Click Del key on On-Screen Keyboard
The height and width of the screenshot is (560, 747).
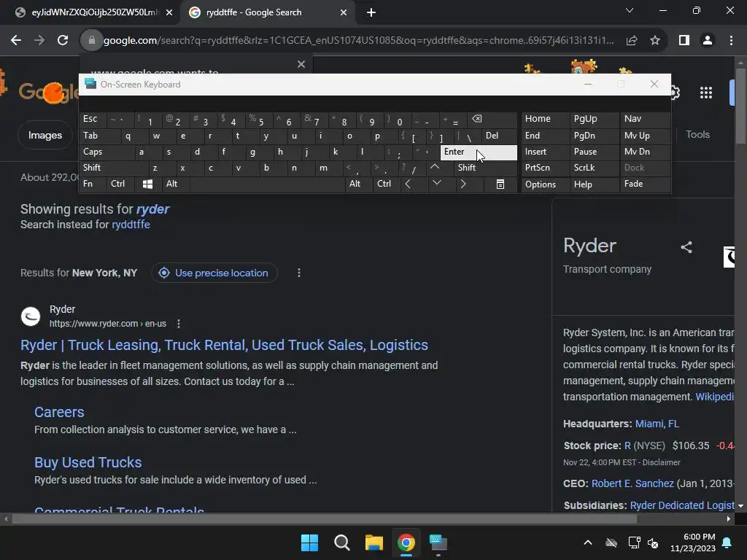499,136
